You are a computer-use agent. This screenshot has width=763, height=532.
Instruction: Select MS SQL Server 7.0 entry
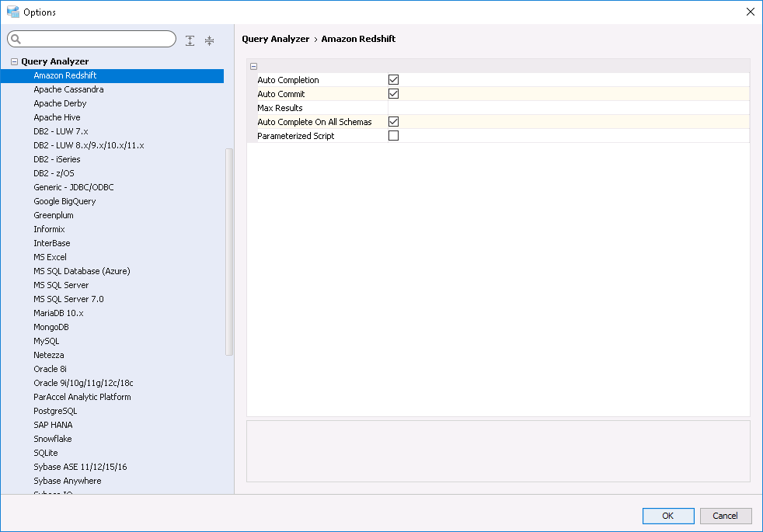pos(68,299)
